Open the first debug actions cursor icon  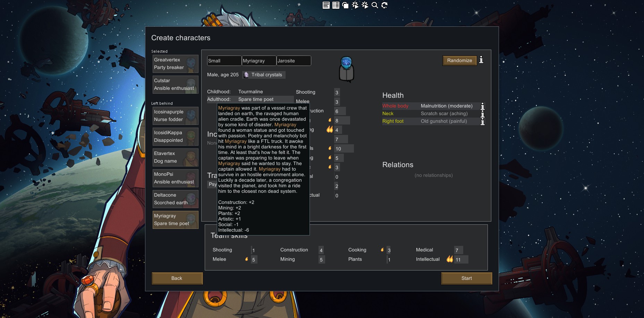click(355, 5)
